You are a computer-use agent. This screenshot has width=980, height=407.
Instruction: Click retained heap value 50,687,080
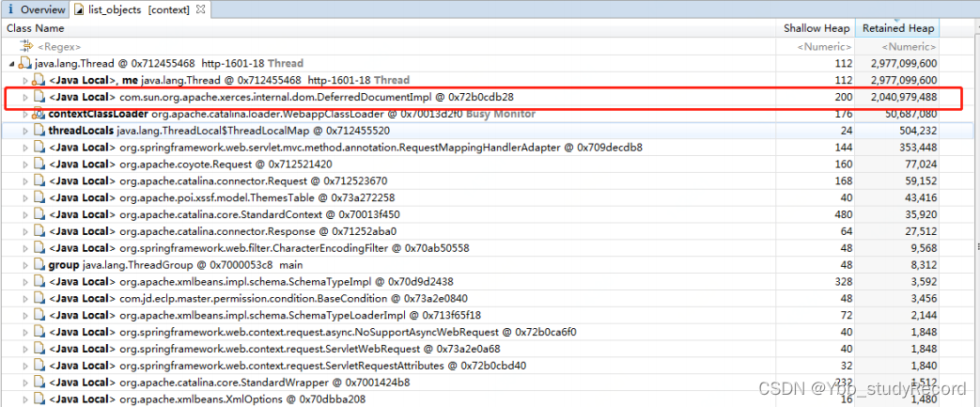909,114
